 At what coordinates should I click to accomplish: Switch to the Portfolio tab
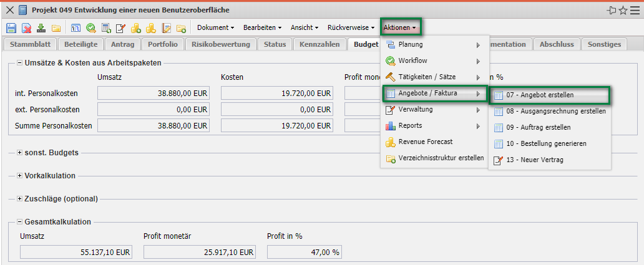pyautogui.click(x=163, y=44)
